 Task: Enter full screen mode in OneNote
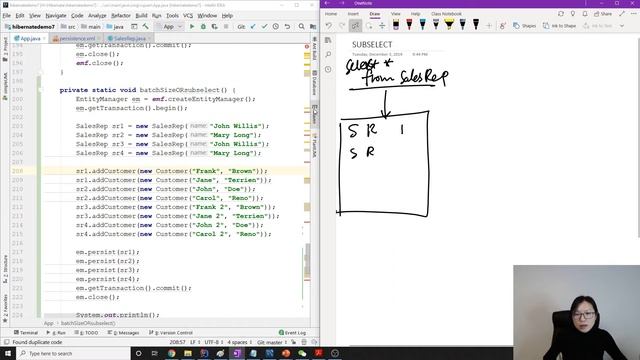click(x=622, y=14)
